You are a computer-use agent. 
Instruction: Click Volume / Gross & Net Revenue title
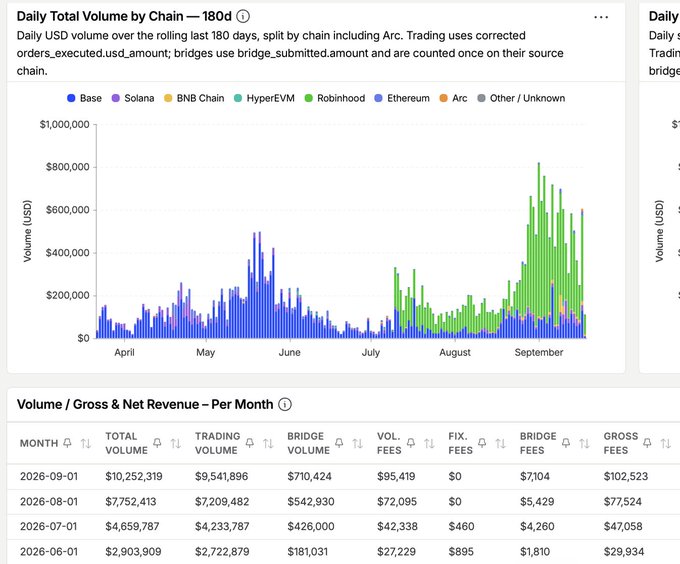coord(145,404)
